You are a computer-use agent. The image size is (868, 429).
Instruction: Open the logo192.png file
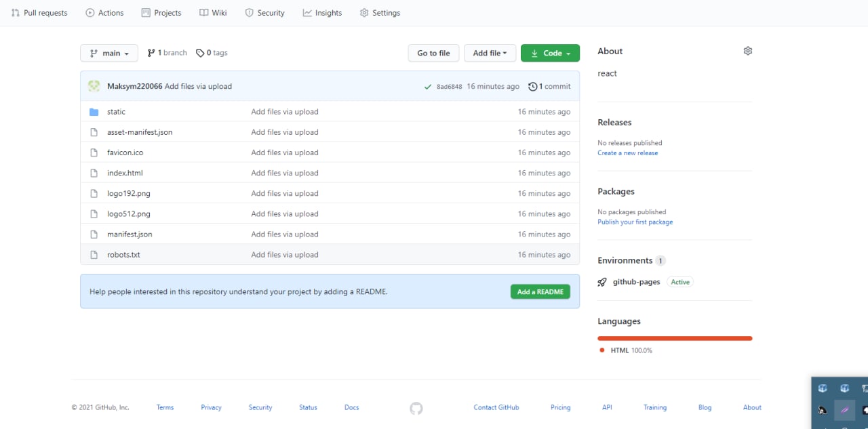tap(129, 193)
